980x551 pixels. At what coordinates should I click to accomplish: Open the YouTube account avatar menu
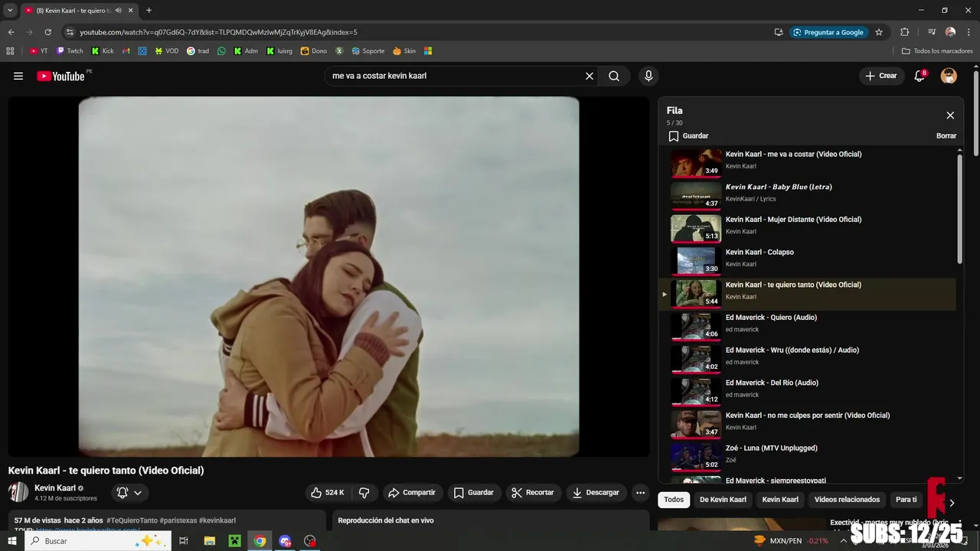(949, 76)
